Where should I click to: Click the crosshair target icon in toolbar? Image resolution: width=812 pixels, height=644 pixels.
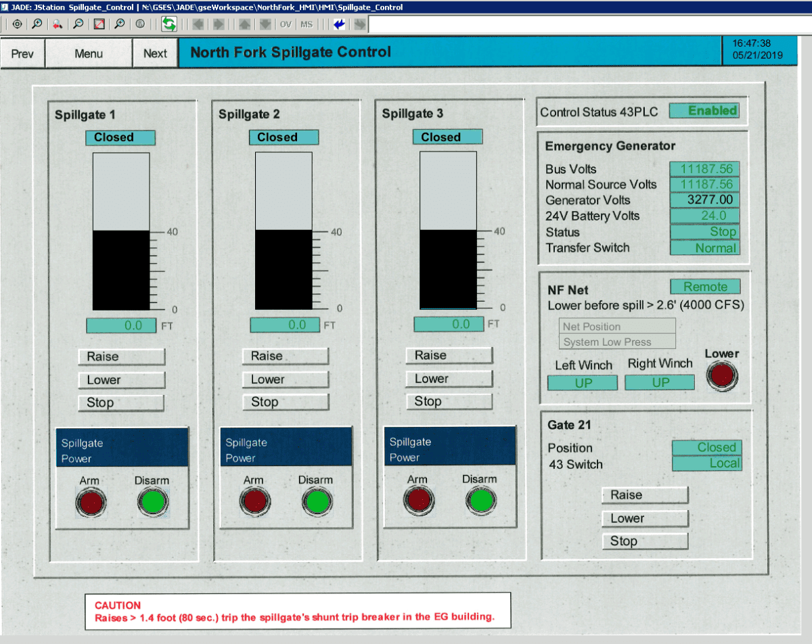[17, 24]
